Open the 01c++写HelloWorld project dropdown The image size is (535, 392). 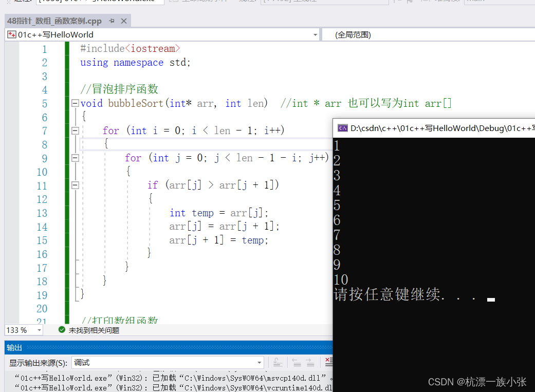pos(315,35)
